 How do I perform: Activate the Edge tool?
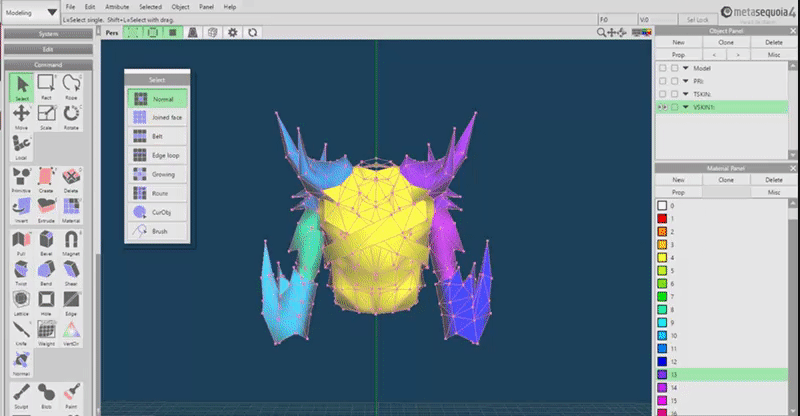tap(71, 303)
